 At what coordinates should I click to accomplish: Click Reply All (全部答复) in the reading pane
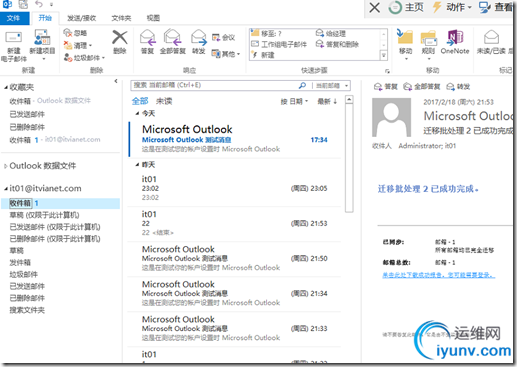[422, 87]
